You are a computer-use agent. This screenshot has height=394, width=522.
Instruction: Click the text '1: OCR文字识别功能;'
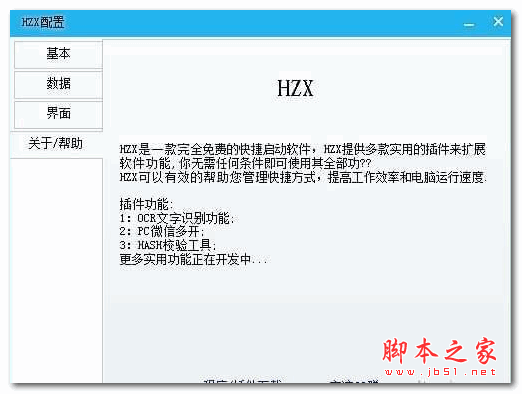coord(177,218)
